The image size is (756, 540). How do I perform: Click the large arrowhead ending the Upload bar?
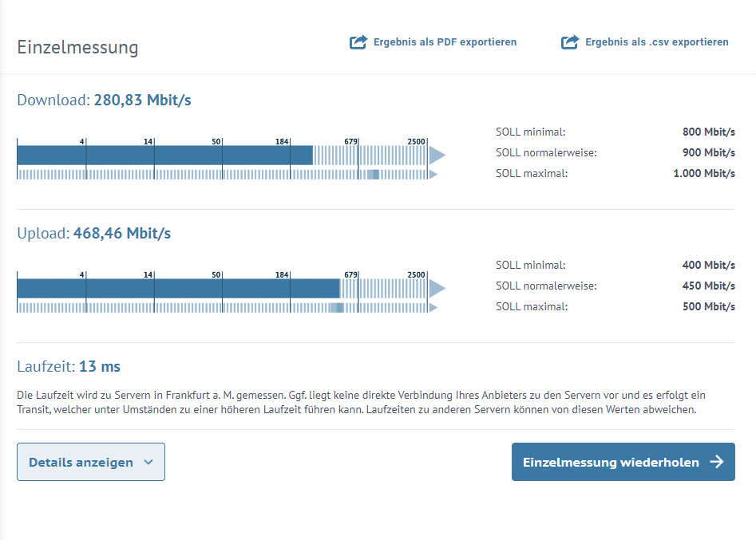437,288
